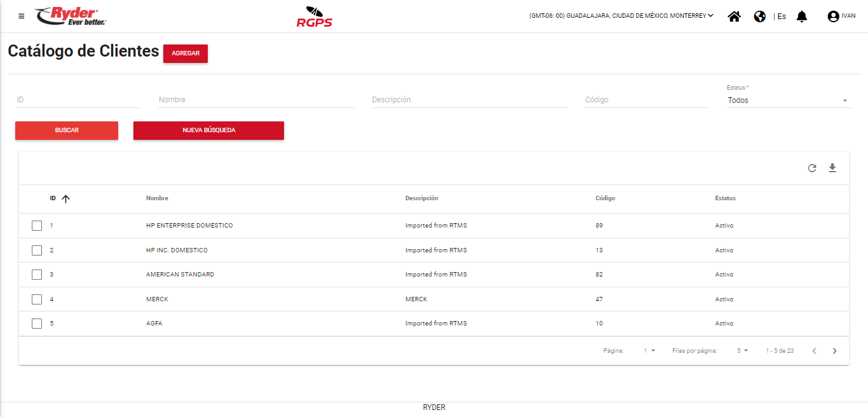Check the HP ENTERPRISE DOMESTICO row checkbox
868x417 pixels.
click(37, 226)
